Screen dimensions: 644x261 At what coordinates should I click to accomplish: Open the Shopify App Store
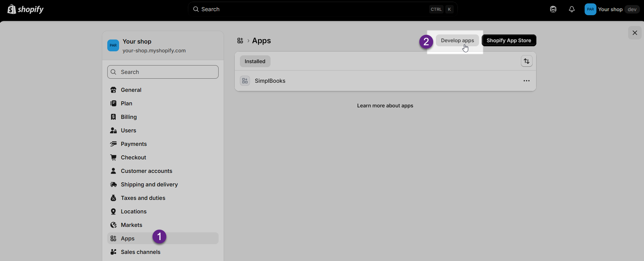508,41
